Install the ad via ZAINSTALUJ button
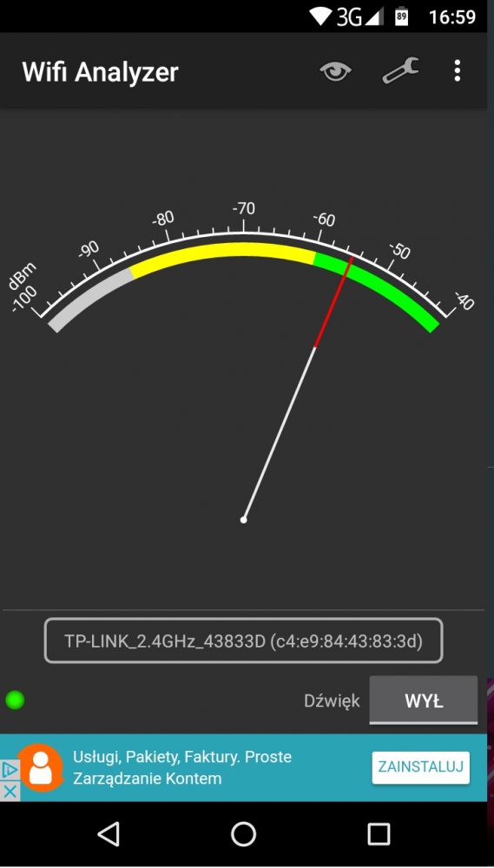The image size is (494, 868). [x=420, y=767]
